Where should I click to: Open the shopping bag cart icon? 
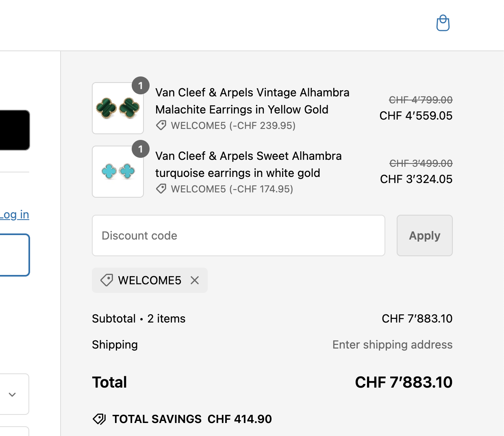click(x=443, y=23)
